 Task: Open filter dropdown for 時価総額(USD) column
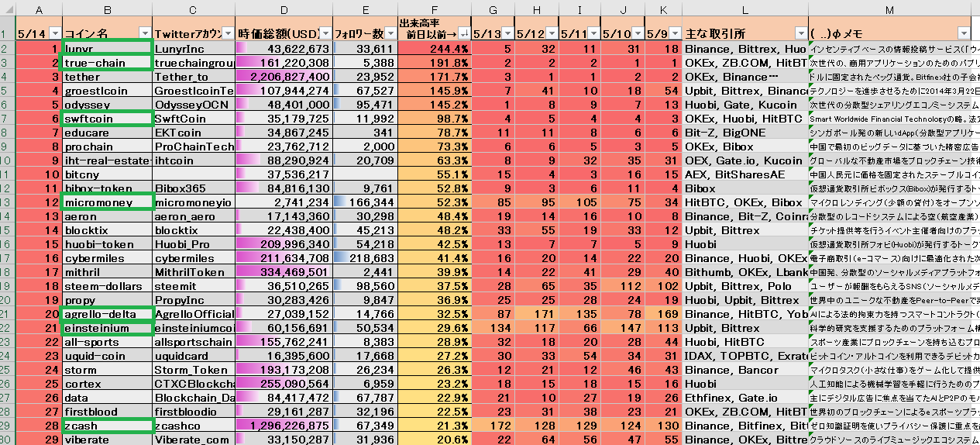click(325, 33)
